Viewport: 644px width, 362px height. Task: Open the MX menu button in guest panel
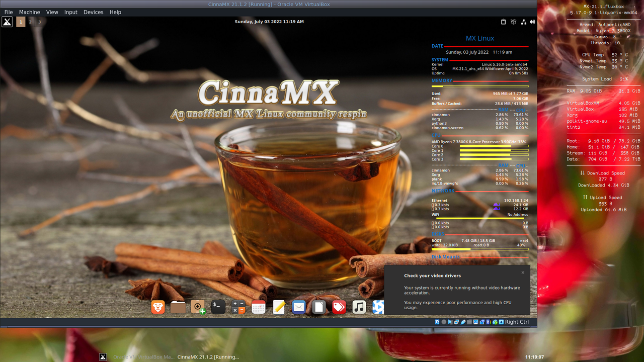[x=7, y=22]
